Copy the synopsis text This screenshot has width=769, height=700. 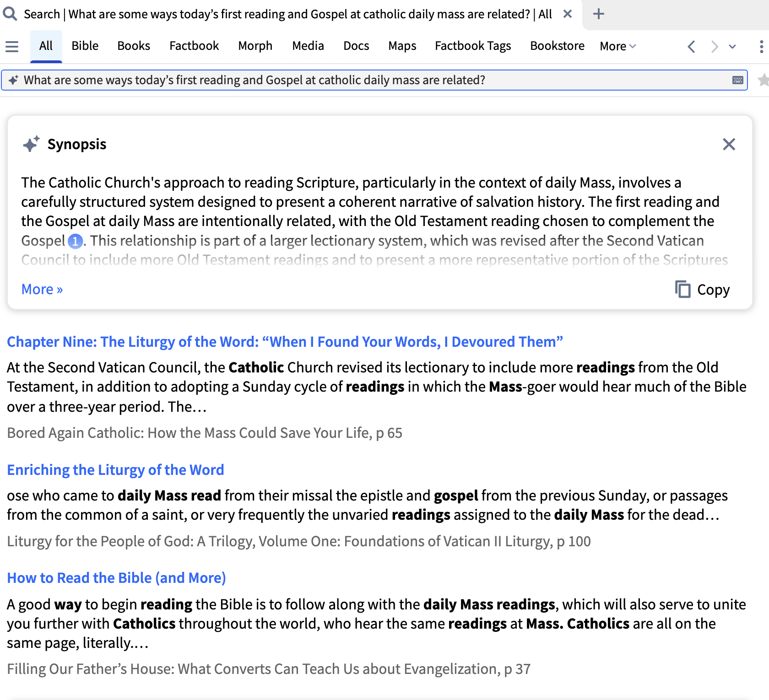tap(703, 290)
